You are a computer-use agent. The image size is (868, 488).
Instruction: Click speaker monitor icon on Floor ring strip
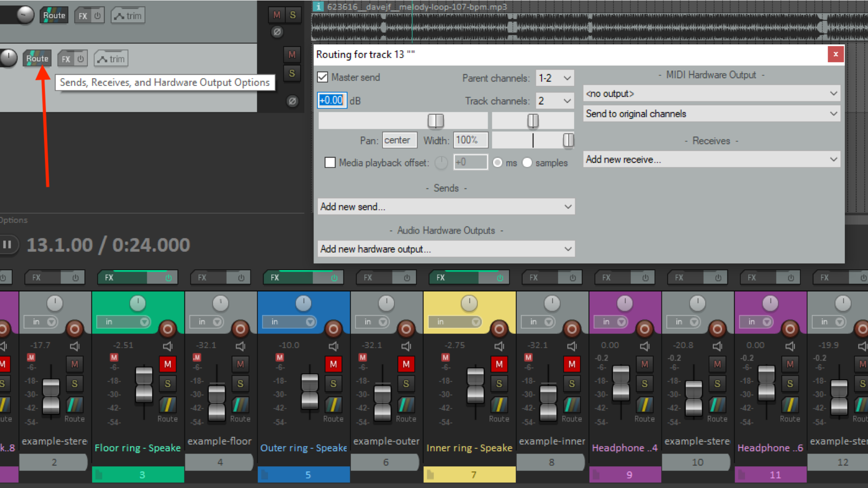(x=168, y=346)
